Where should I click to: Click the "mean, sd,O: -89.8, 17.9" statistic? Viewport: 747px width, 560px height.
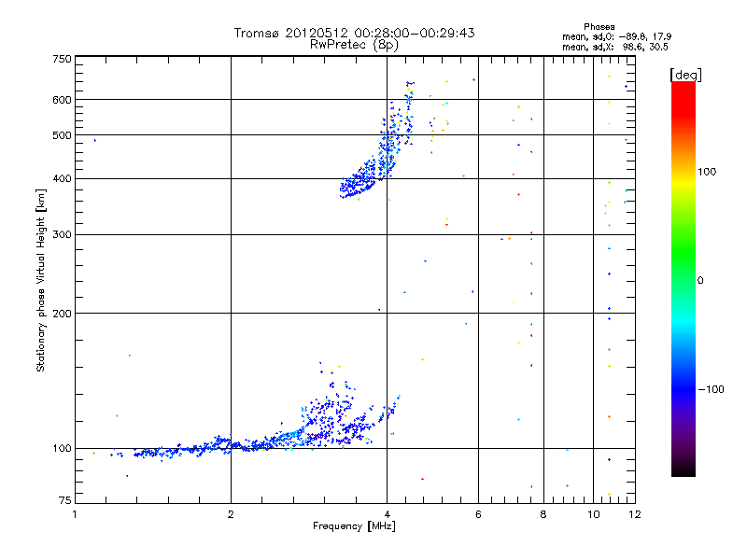point(617,36)
